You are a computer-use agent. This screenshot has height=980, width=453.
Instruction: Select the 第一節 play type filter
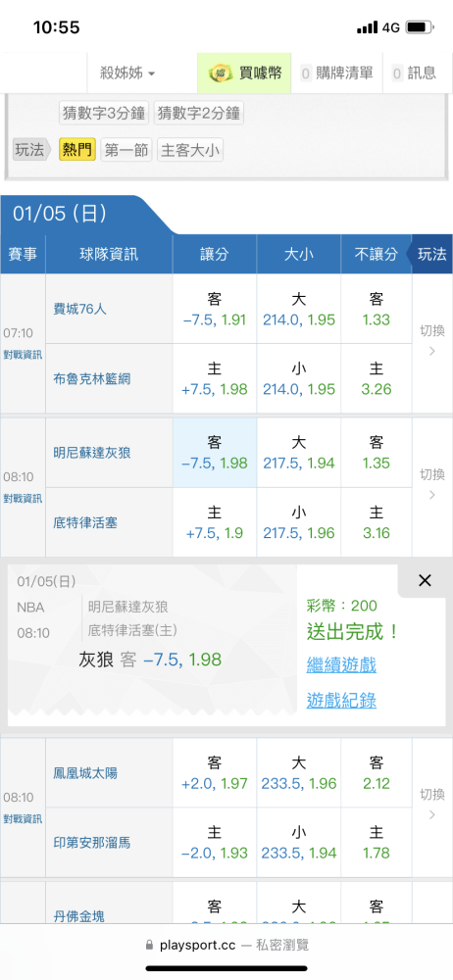(126, 150)
